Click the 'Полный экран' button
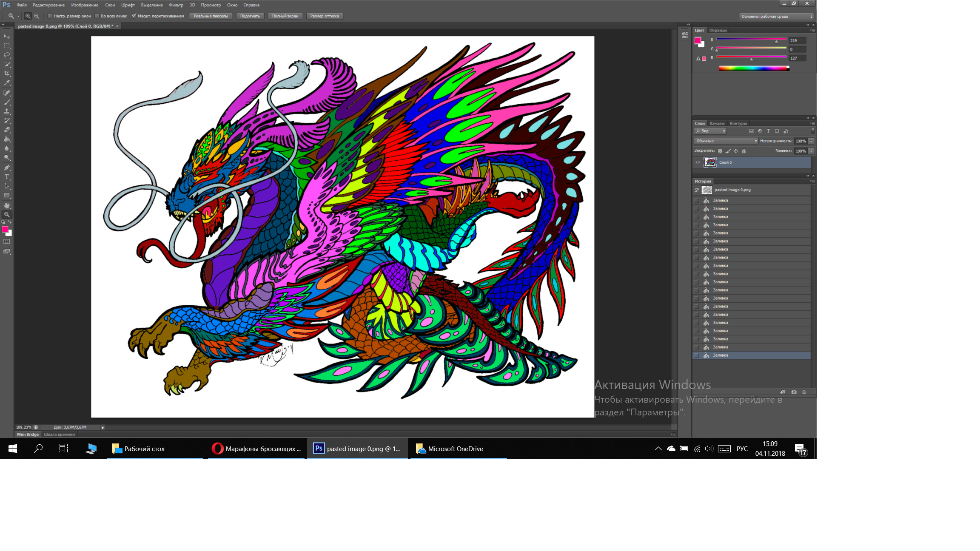980x551 pixels. coord(285,16)
